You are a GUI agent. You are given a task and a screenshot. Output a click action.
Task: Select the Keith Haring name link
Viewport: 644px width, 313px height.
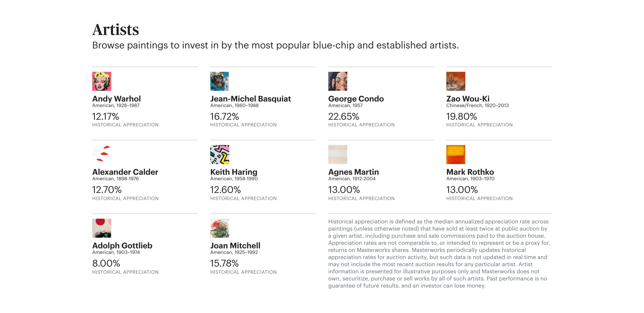(x=233, y=172)
